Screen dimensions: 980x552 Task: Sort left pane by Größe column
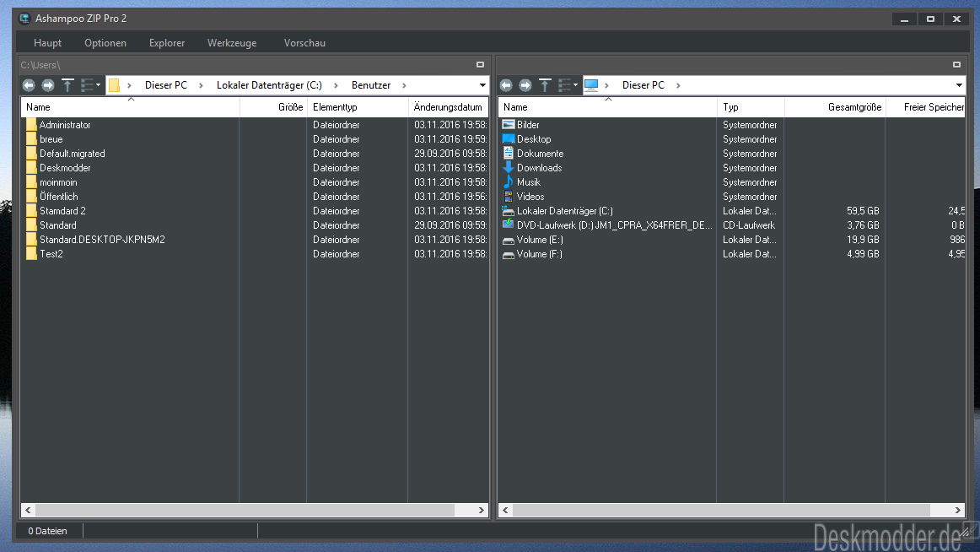pos(273,107)
